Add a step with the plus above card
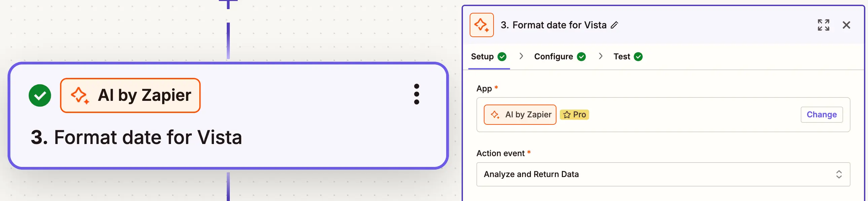Viewport: 868px width, 201px height. click(228, 3)
